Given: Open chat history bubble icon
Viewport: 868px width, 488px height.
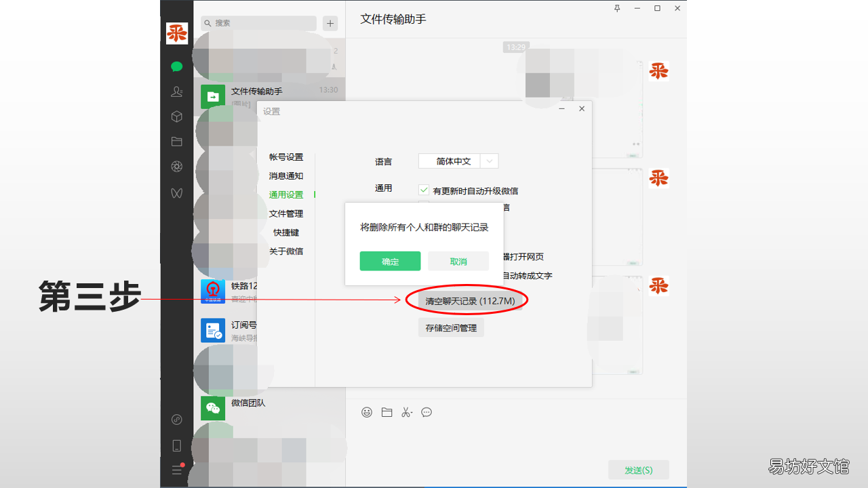Looking at the screenshot, I should (427, 412).
